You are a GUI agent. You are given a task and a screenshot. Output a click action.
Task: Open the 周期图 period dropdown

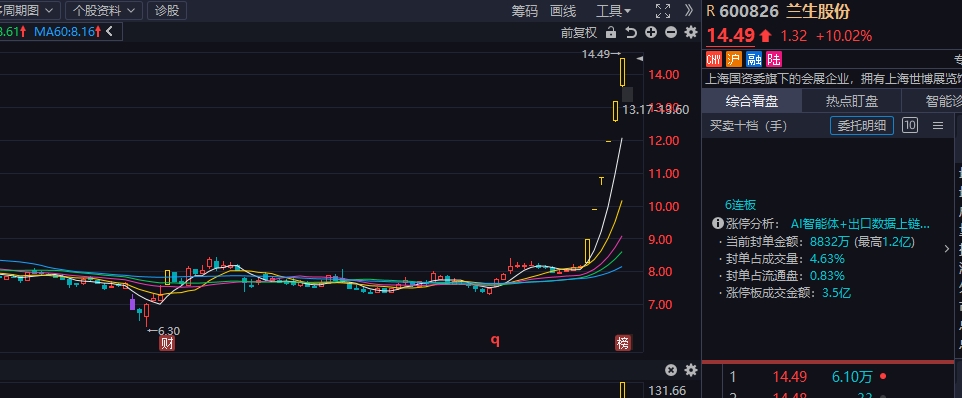30,10
